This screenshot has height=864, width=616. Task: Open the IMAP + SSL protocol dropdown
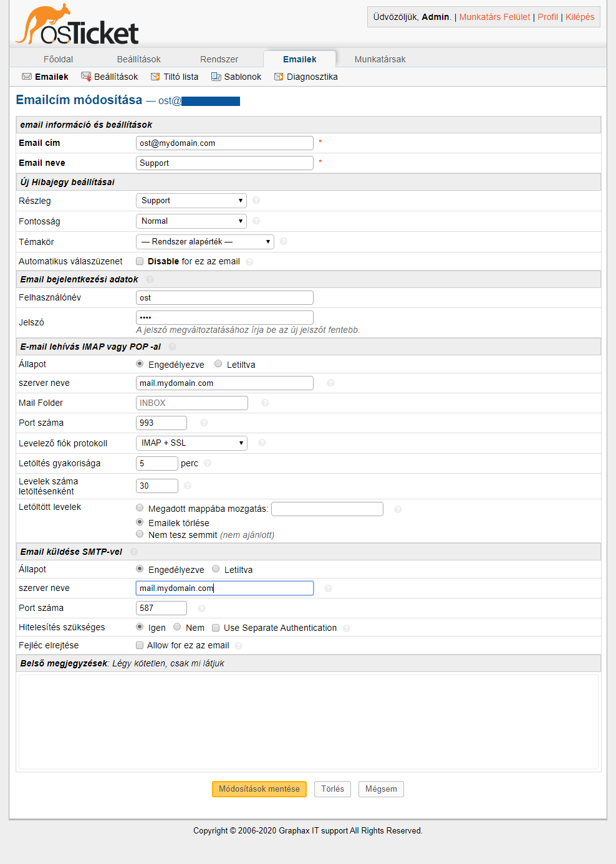(x=191, y=443)
